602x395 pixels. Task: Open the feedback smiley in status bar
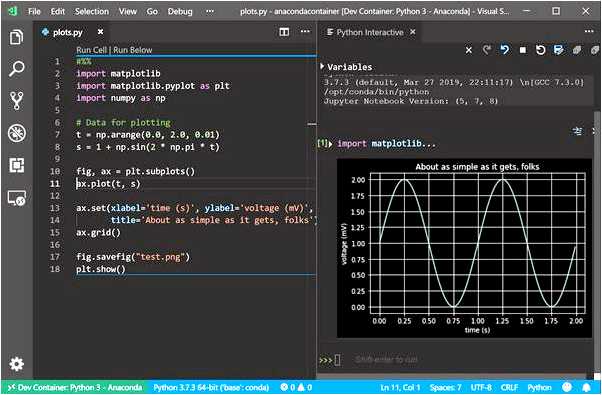click(x=567, y=387)
